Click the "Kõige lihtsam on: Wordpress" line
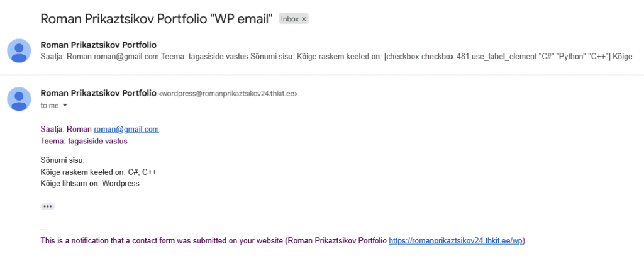The image size is (644, 263). 89,184
